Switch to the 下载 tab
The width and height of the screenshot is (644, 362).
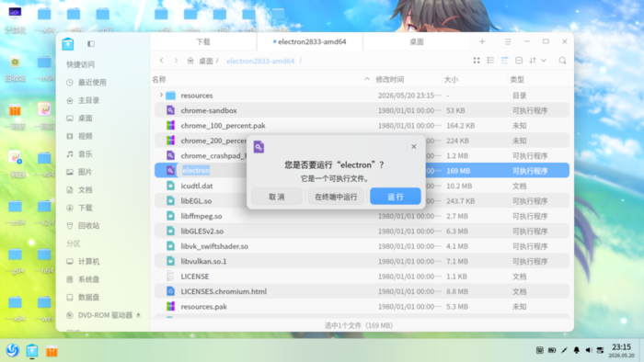click(203, 42)
